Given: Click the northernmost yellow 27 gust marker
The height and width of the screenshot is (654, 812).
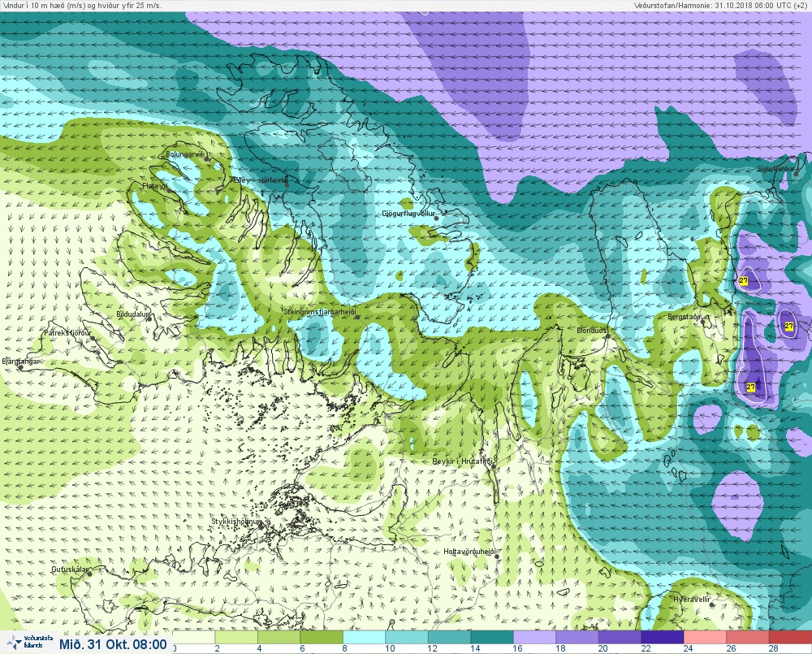Looking at the screenshot, I should click(744, 281).
